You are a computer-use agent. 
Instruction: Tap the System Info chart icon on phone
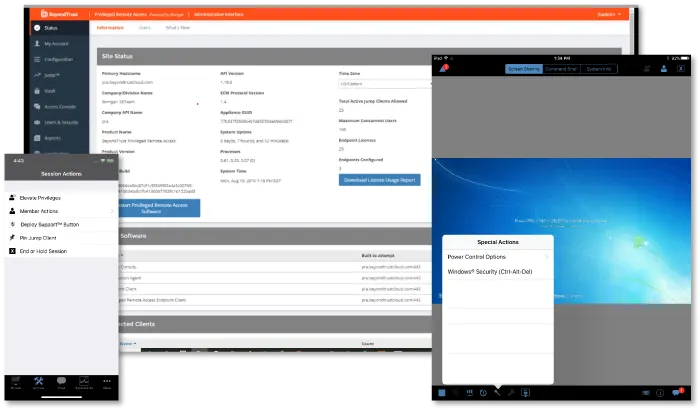coord(84,383)
